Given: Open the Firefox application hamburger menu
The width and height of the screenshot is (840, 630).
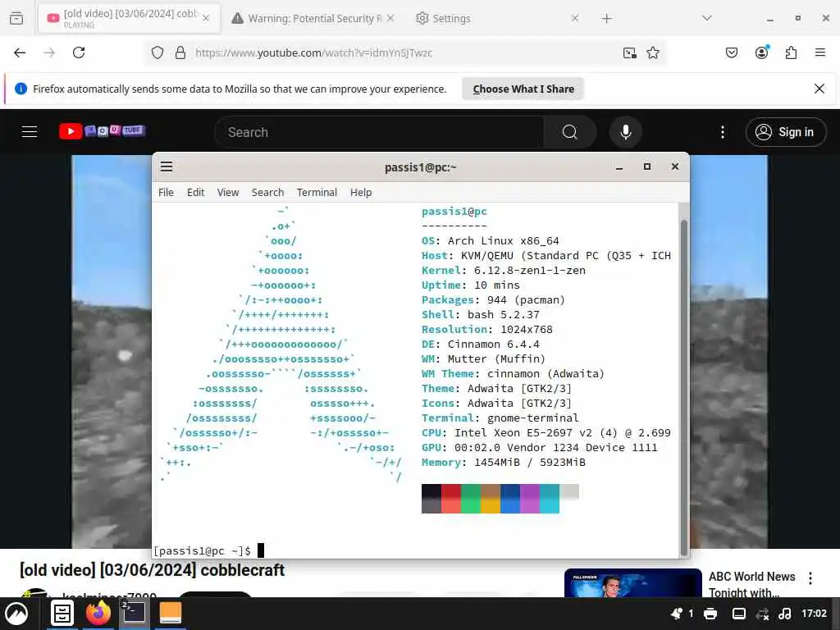Looking at the screenshot, I should 820,52.
